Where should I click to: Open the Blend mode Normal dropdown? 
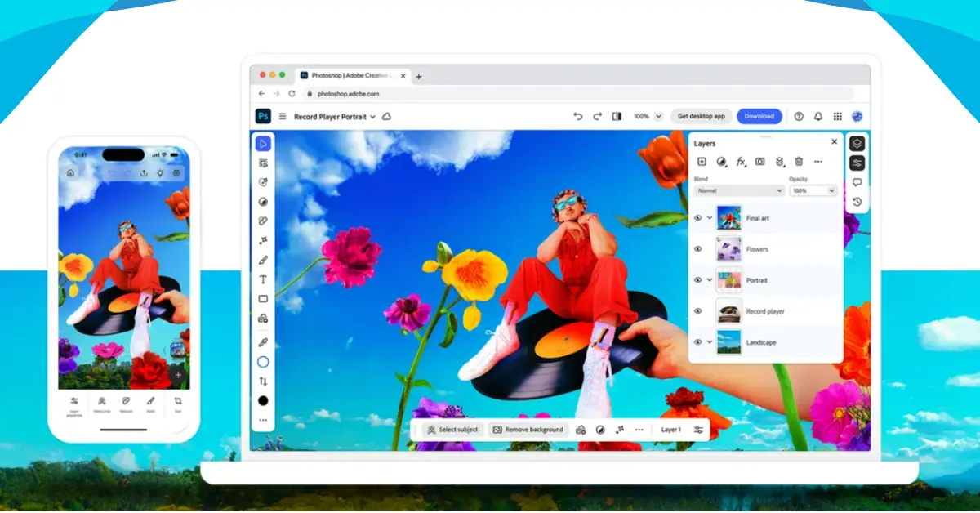(x=739, y=190)
